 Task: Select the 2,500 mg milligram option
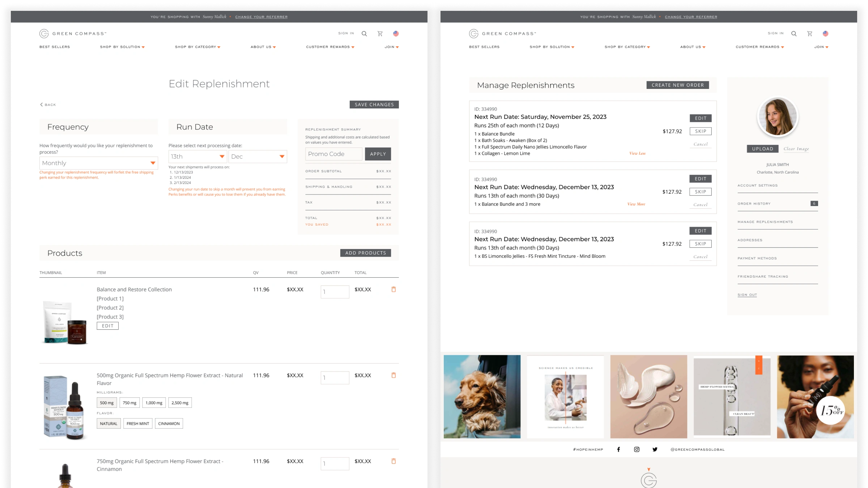click(x=180, y=403)
